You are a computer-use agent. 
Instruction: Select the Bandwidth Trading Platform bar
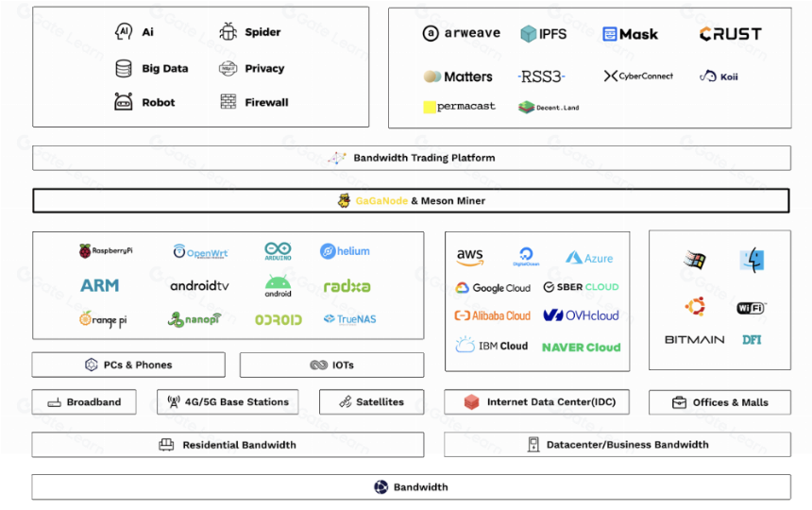[x=412, y=158]
